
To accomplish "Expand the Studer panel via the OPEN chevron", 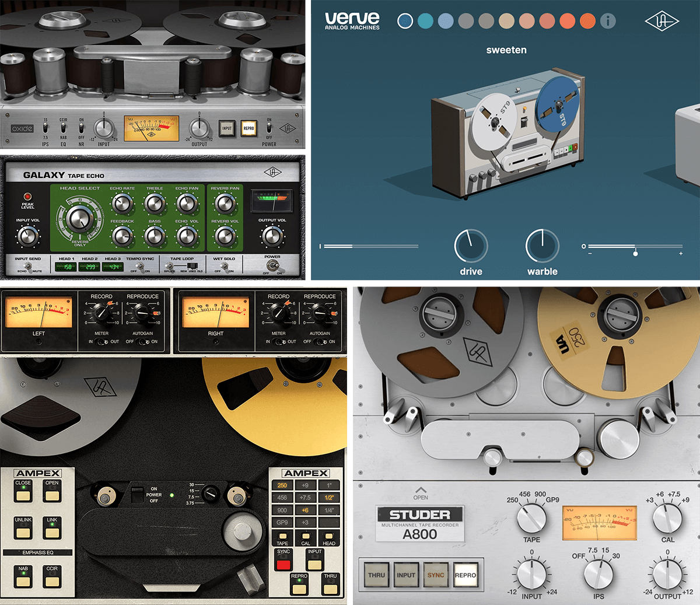I will click(420, 493).
